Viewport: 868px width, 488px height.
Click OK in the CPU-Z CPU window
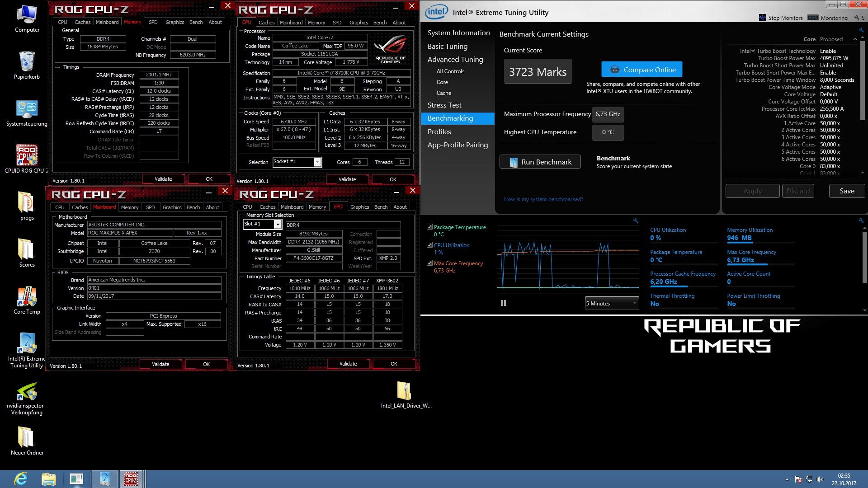(393, 179)
